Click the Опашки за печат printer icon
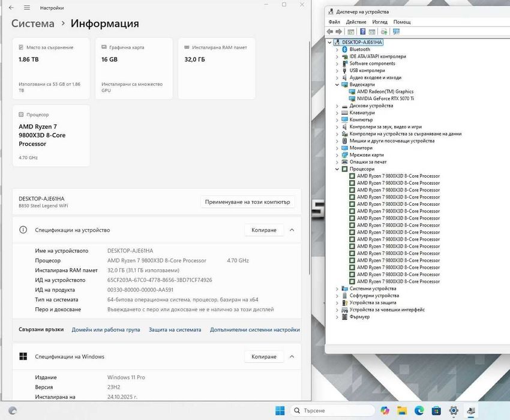Screen dimensions: 510x420 (345, 162)
